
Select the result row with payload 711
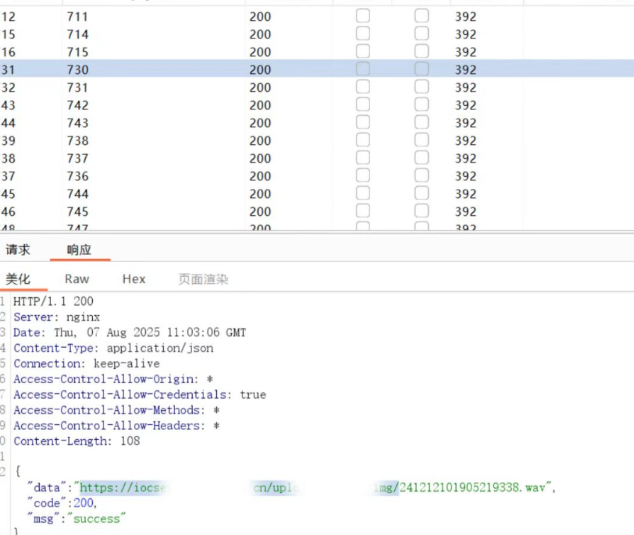pos(317,17)
